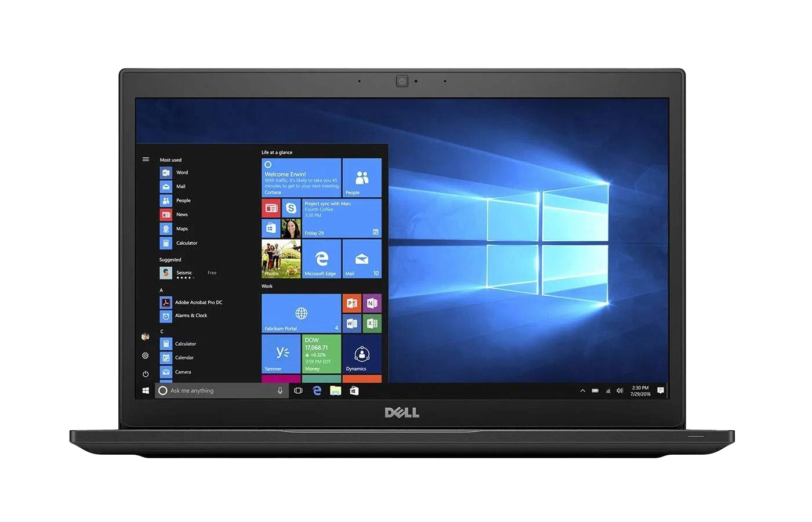Open Settings gear in Start menu
812x522 pixels.
tap(146, 356)
